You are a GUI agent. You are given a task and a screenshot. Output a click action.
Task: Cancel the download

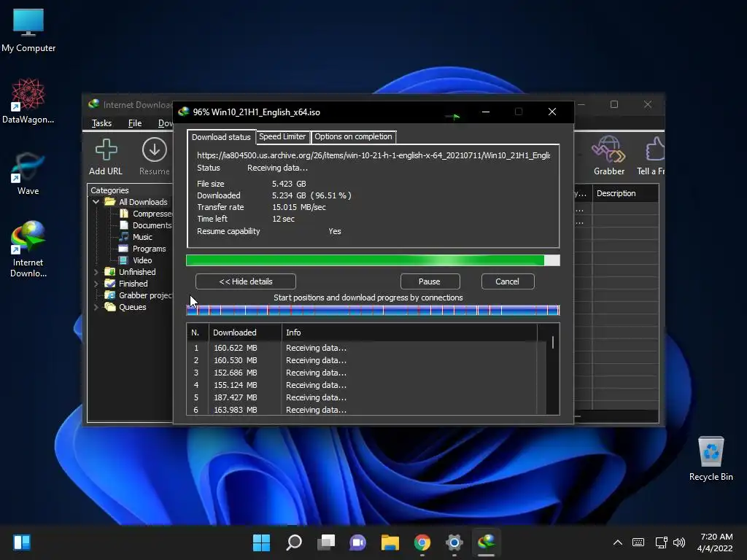(508, 281)
